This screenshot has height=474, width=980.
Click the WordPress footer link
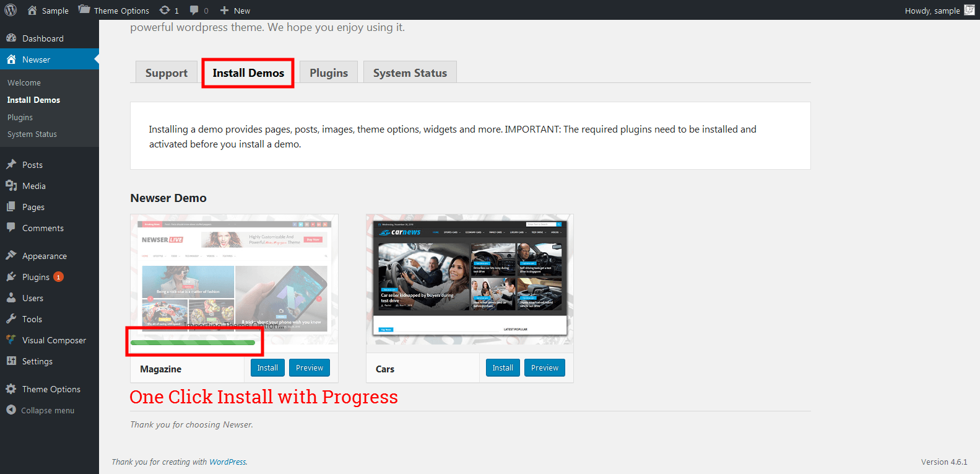click(227, 462)
